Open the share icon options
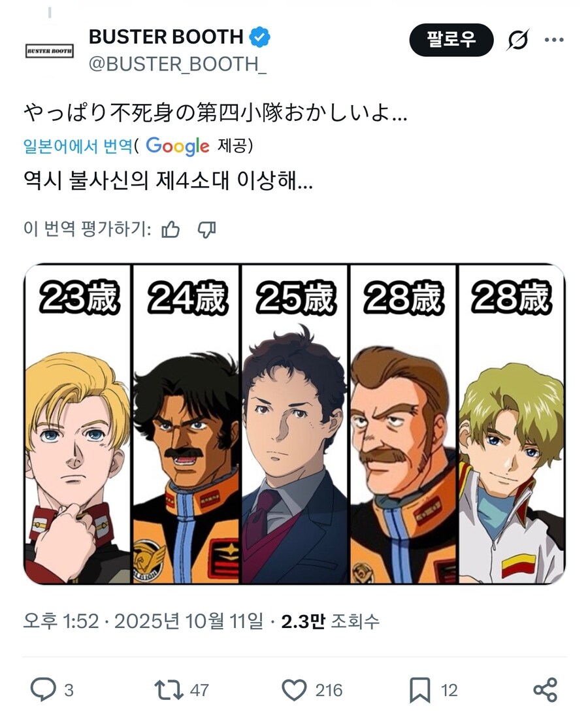Image resolution: width=588 pixels, height=713 pixels. point(545,689)
